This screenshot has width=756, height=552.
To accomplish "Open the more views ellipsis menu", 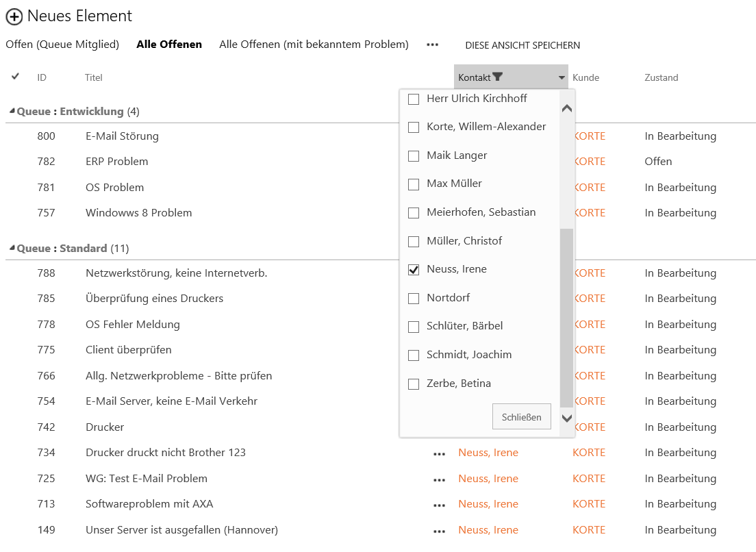I will 433,45.
